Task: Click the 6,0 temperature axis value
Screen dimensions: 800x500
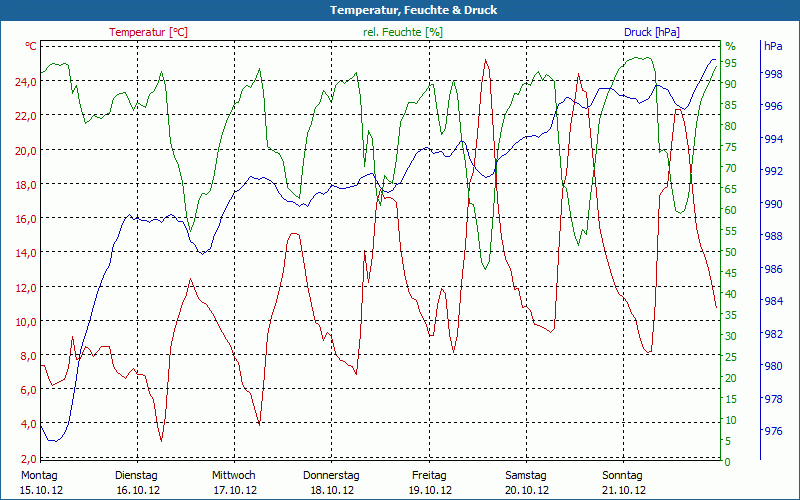Action: coord(29,390)
